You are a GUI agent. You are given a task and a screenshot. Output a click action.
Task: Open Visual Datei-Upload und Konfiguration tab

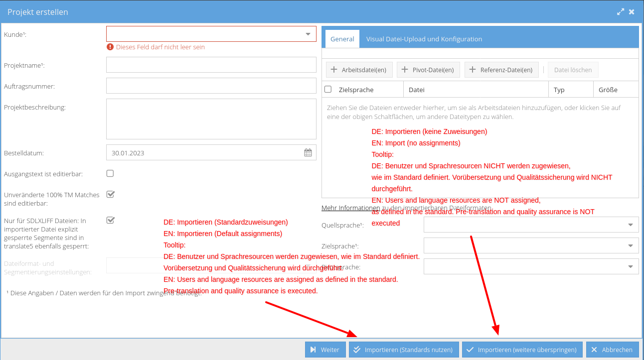pos(424,39)
